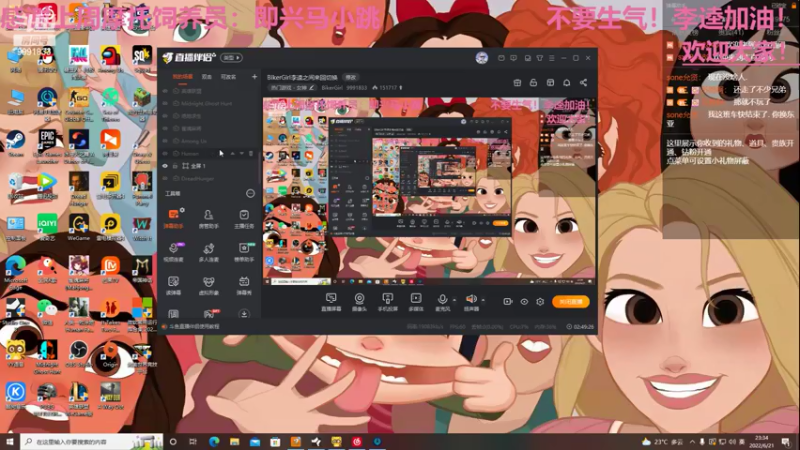Move the Human scene down with the down arrow
Image resolution: width=800 pixels, height=450 pixels.
coord(242,153)
